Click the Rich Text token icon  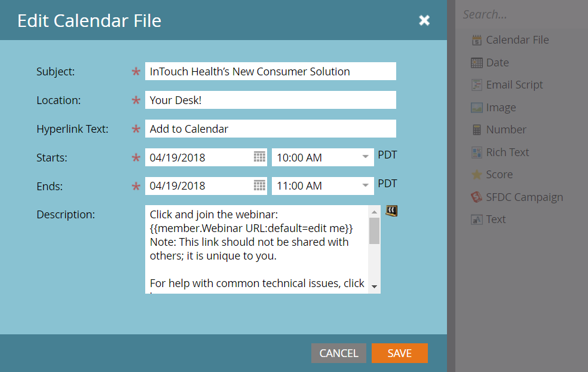pyautogui.click(x=476, y=153)
